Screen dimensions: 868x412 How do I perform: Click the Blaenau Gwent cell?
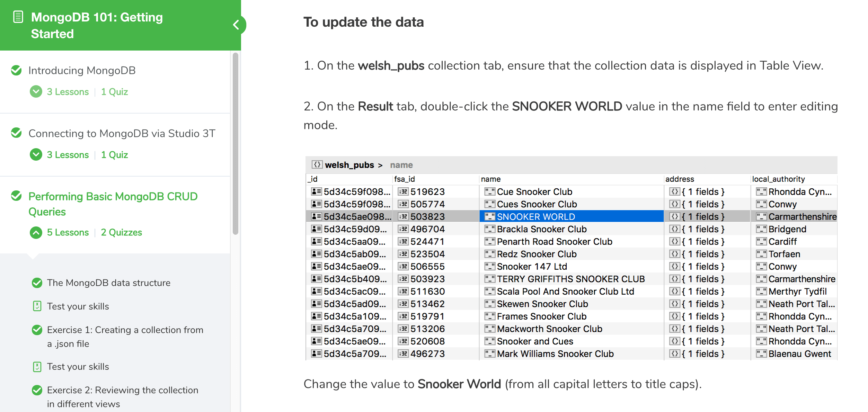[794, 353]
